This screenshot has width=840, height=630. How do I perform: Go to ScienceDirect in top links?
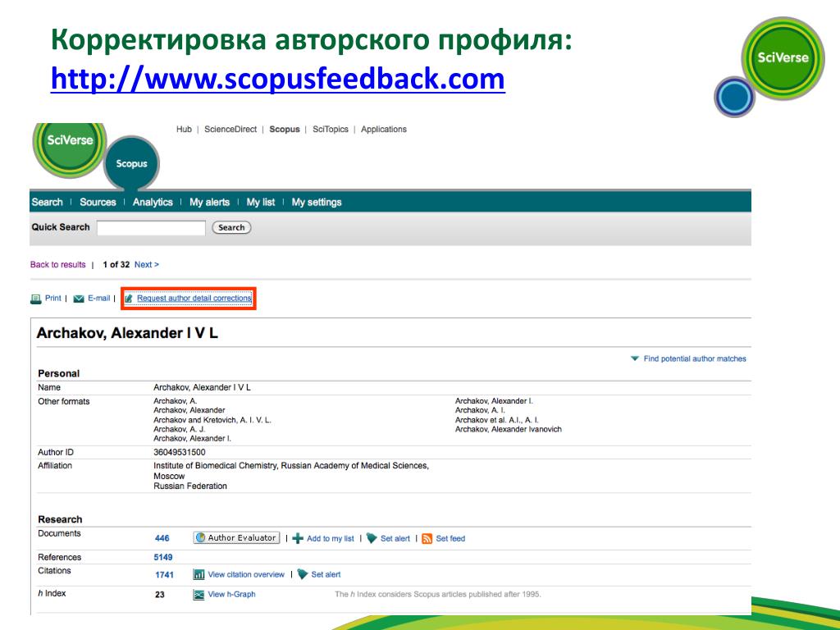[231, 129]
